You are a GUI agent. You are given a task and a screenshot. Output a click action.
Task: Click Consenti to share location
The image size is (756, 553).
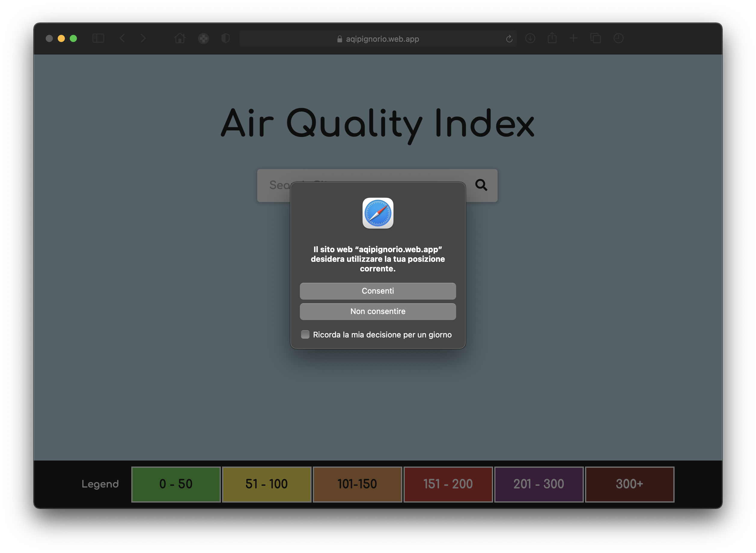377,291
